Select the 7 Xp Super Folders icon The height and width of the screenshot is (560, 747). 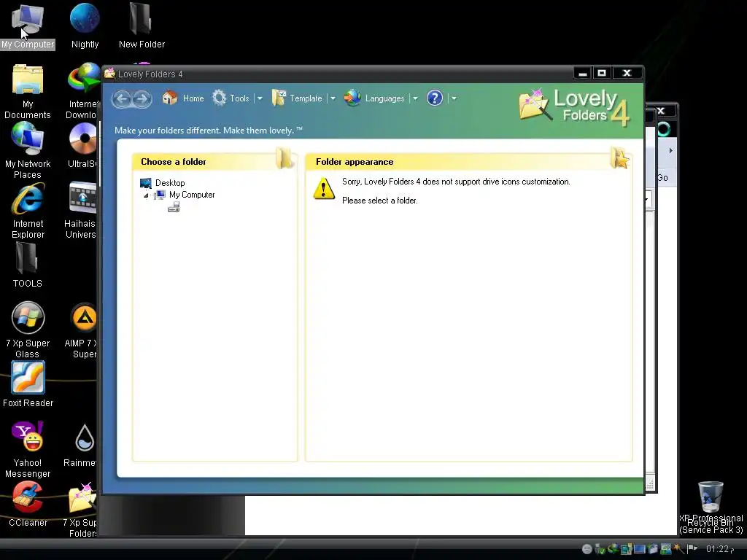(81, 510)
